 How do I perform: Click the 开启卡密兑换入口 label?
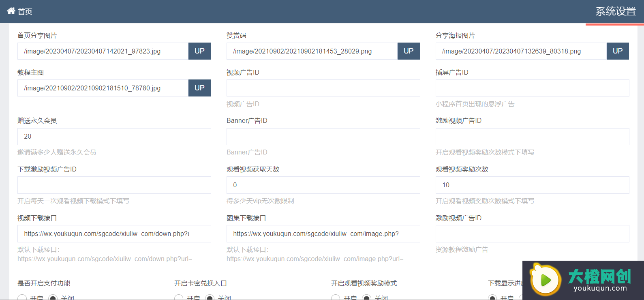pos(201,283)
